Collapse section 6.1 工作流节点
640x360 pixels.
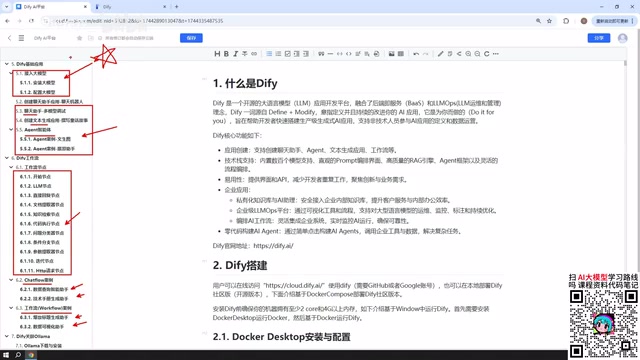(11, 167)
